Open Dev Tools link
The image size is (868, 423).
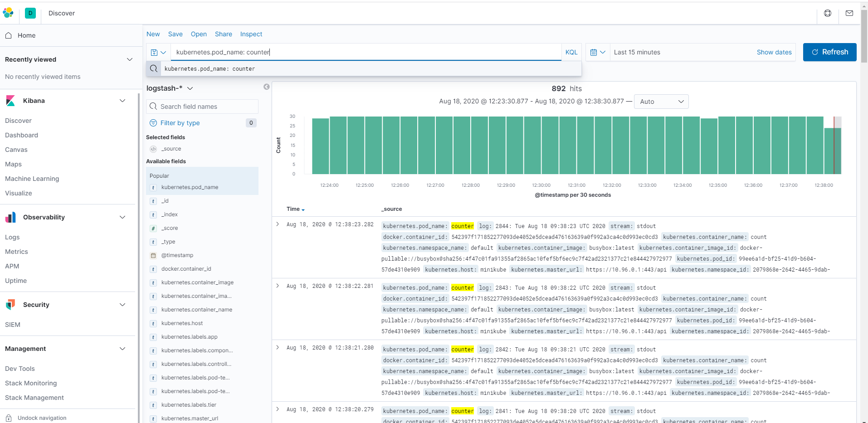(20, 369)
